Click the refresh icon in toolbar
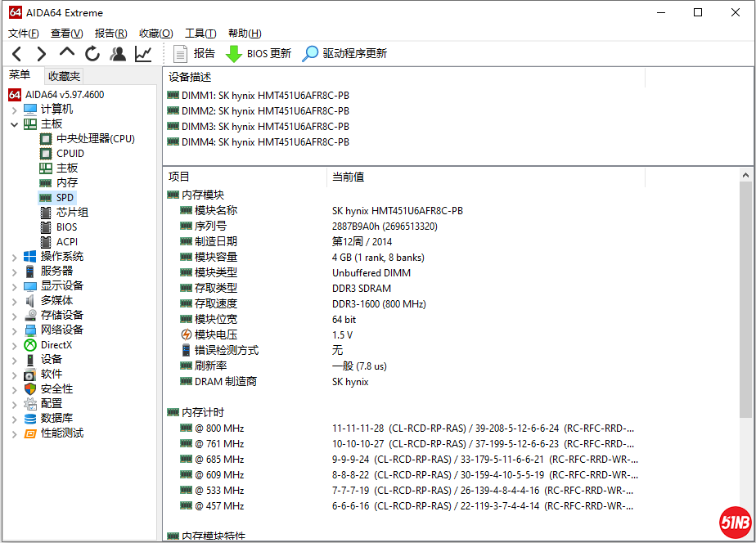Viewport: 756px width, 543px height. 92,54
